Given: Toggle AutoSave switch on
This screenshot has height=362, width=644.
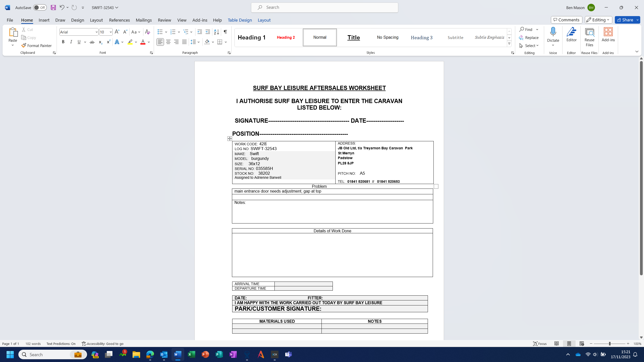Looking at the screenshot, I should 40,8.
